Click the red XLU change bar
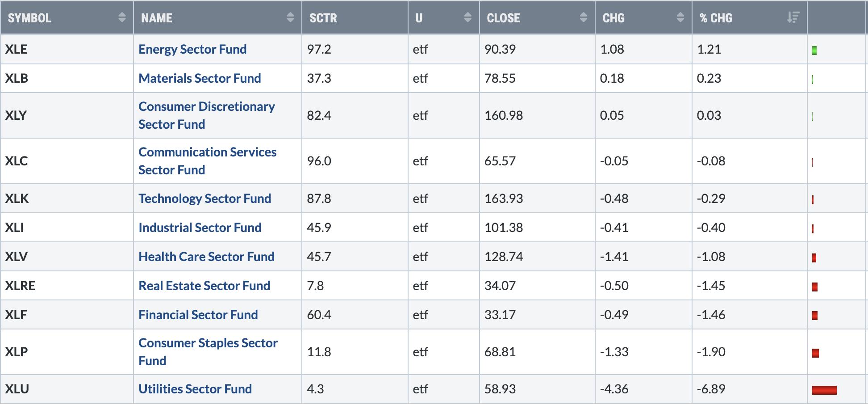 pos(824,390)
